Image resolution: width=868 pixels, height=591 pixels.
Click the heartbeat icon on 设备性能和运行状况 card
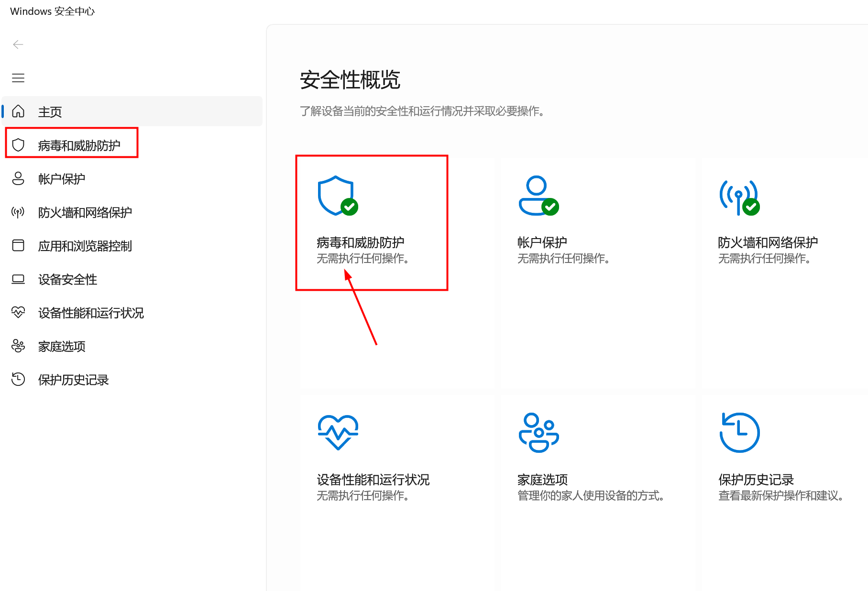pos(338,432)
